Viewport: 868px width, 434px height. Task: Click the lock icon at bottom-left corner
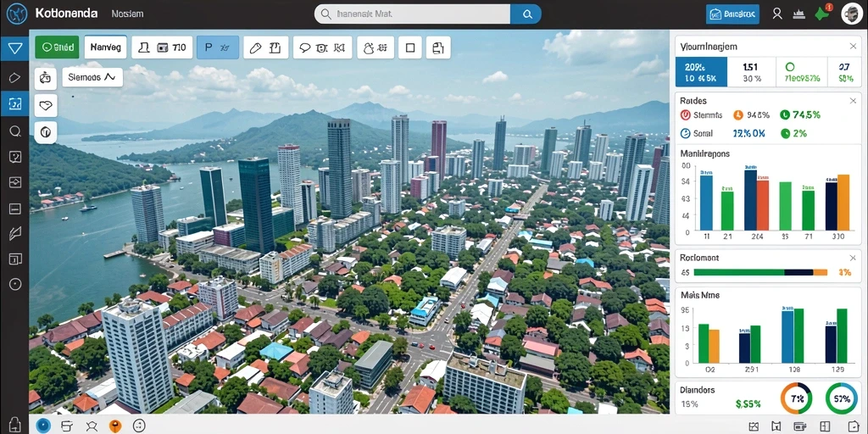click(x=15, y=425)
